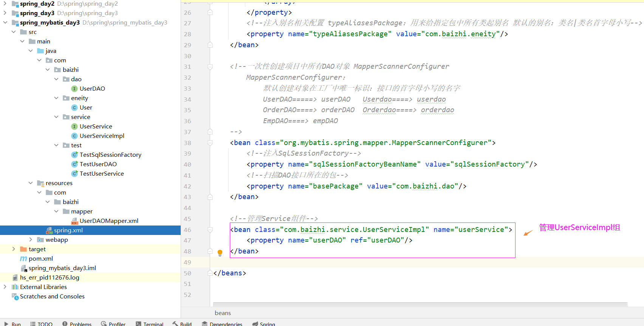Viewport: 644px width, 326px height.
Task: Expand External Libraries node
Action: 5,287
